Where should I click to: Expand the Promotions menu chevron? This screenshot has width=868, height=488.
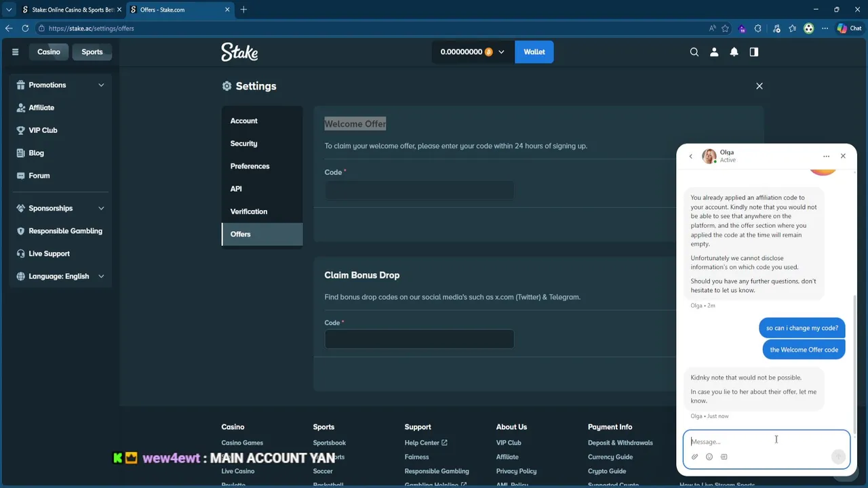(x=101, y=85)
